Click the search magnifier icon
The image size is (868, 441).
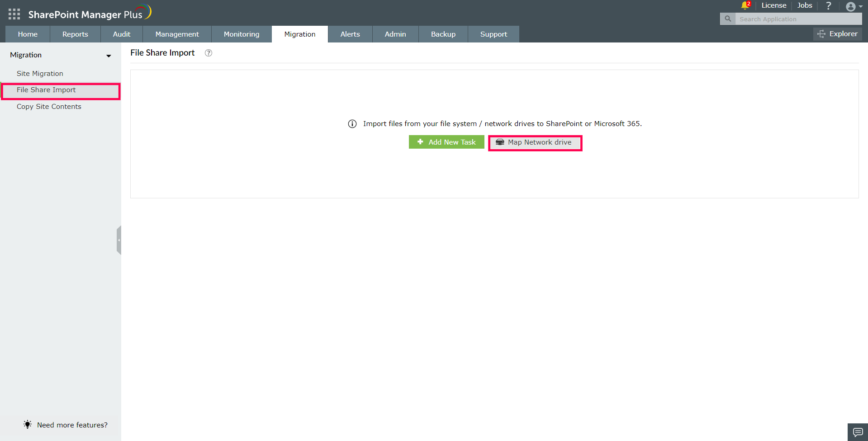(727, 19)
